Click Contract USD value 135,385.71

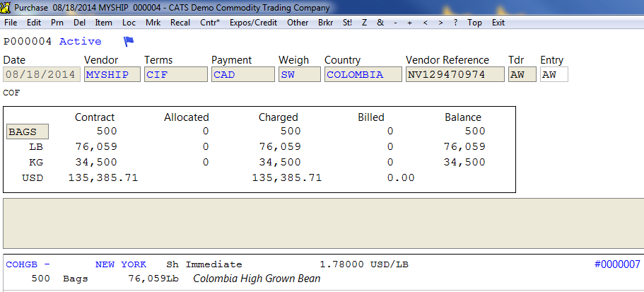click(x=103, y=178)
